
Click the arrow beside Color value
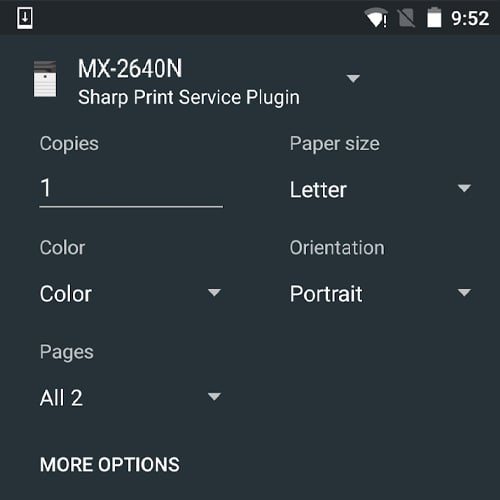point(214,292)
